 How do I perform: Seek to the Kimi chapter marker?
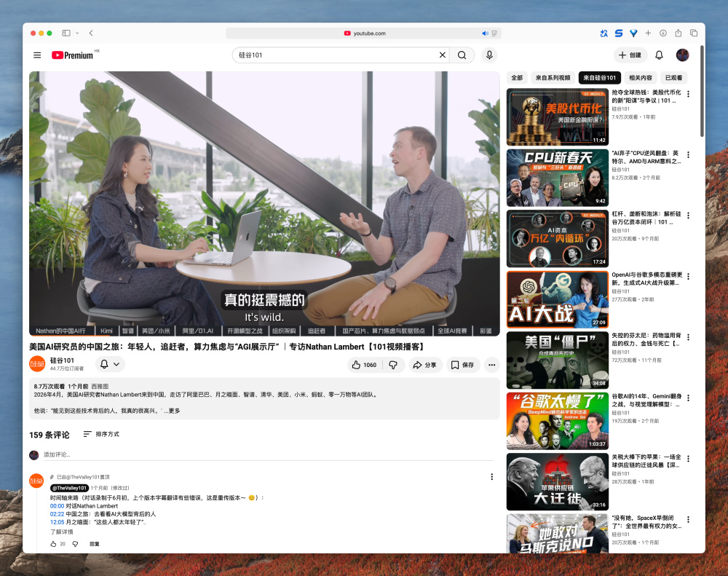pyautogui.click(x=107, y=331)
